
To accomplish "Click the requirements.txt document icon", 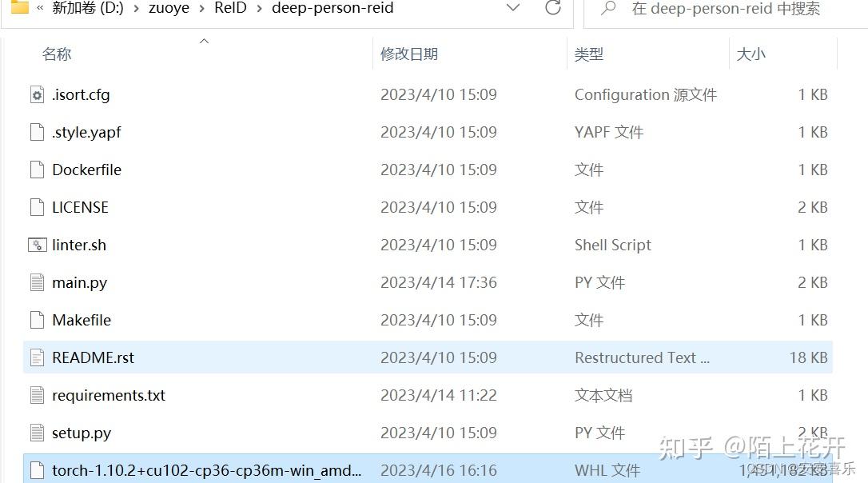I will click(37, 396).
